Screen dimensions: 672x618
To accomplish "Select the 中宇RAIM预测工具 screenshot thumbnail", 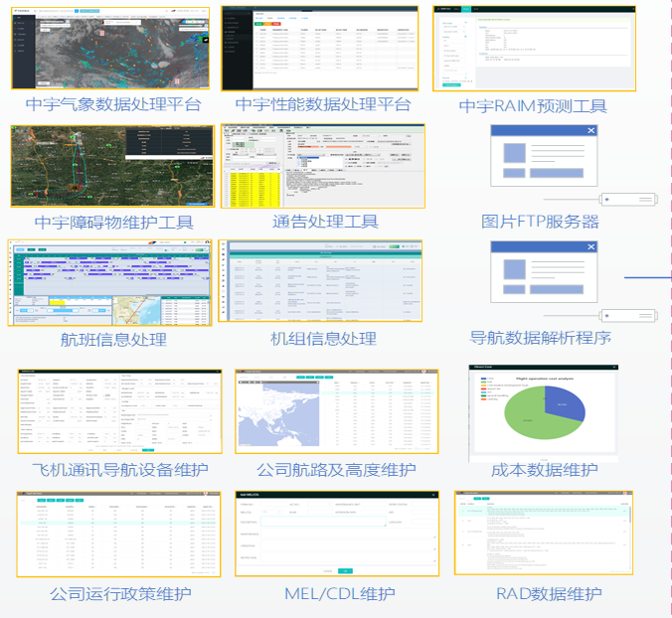I will click(x=533, y=49).
